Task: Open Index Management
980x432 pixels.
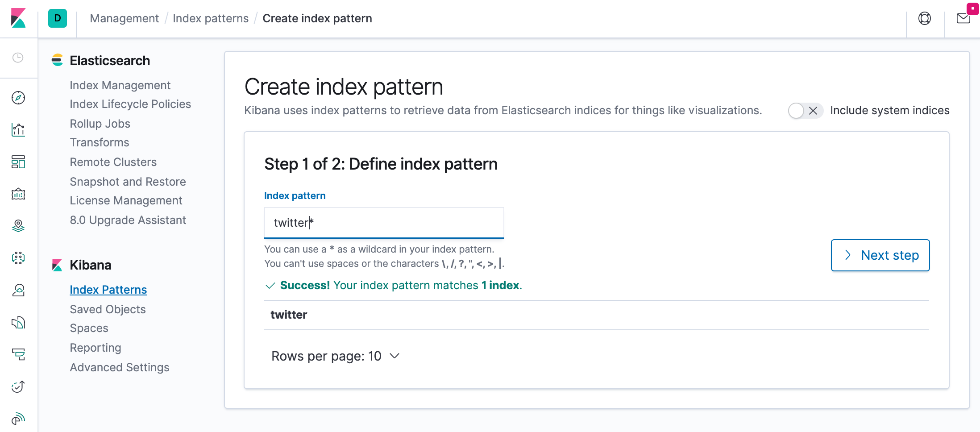Action: point(120,85)
